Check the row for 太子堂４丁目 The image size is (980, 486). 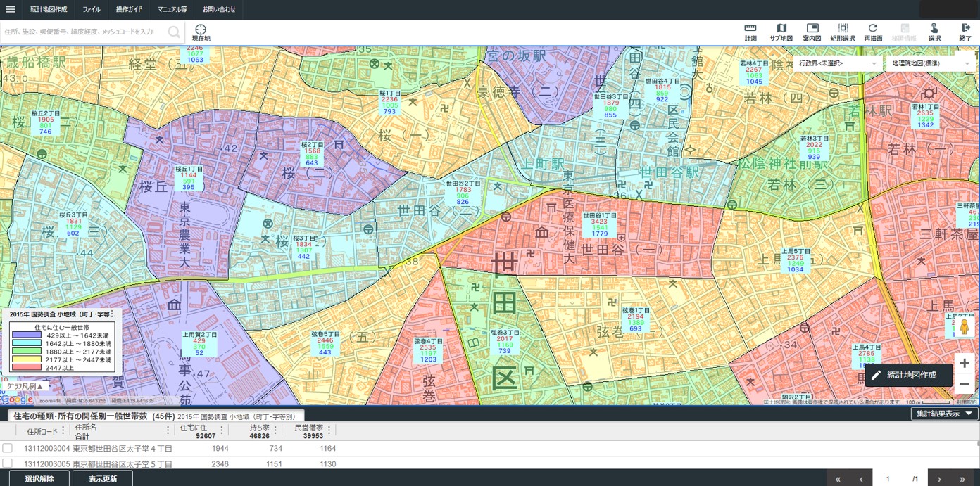pos(7,448)
